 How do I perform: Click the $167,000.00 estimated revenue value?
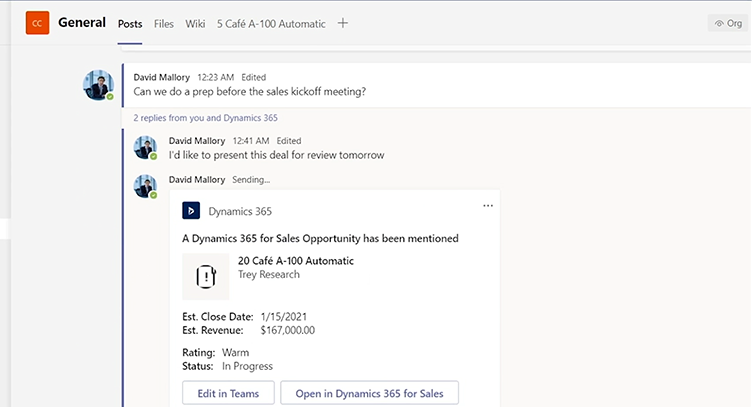point(288,330)
